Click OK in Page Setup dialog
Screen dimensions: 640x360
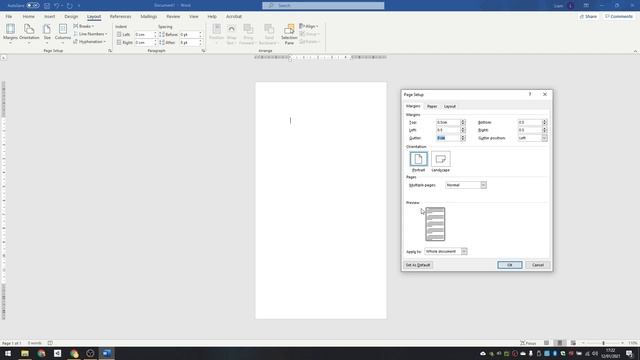click(x=510, y=265)
